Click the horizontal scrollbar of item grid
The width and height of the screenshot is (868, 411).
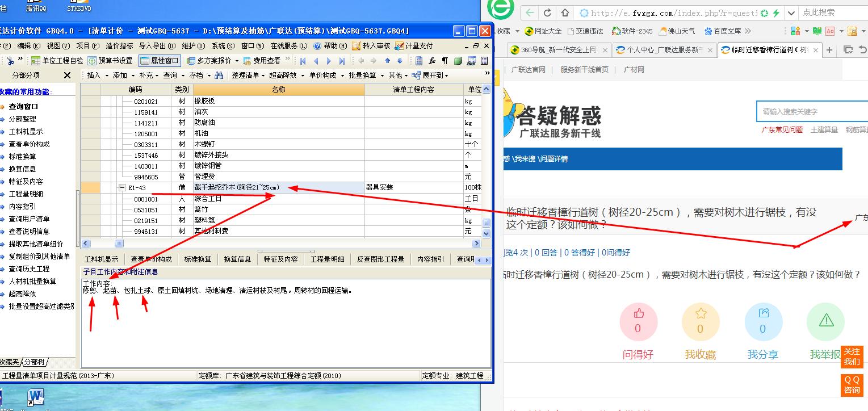(282, 244)
